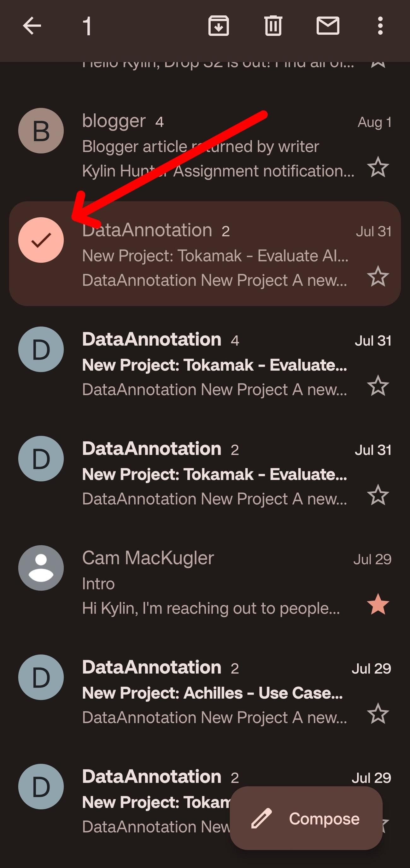This screenshot has height=868, width=410.
Task: Select the Achilles email via D avatar
Action: pos(41,677)
